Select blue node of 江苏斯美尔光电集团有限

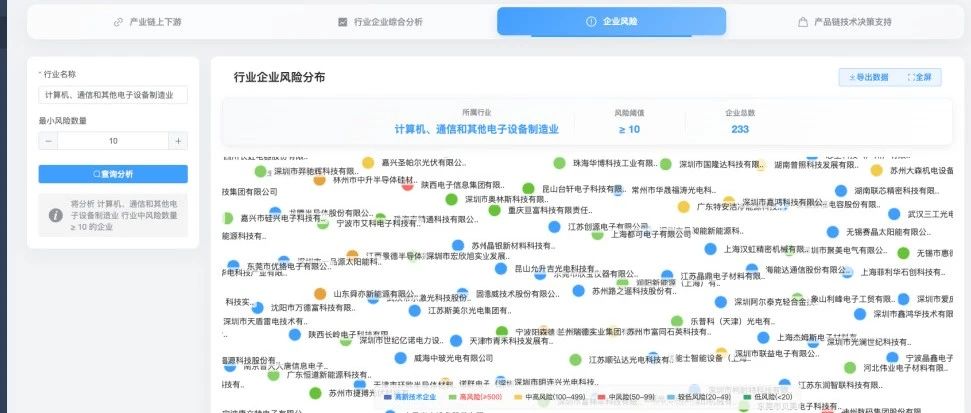tap(414, 311)
